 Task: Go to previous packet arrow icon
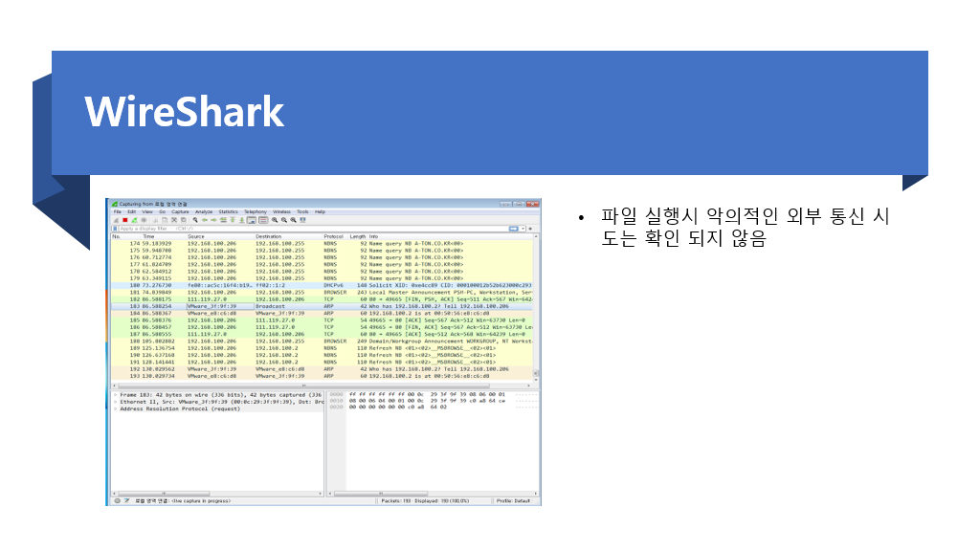[205, 220]
